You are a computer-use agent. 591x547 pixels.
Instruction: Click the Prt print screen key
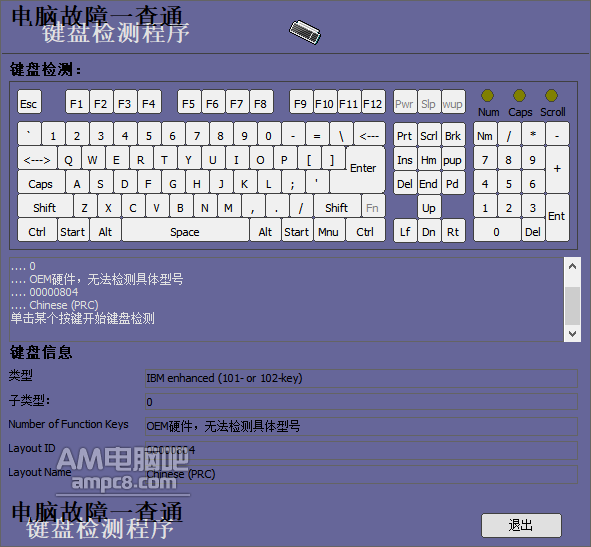[405, 134]
